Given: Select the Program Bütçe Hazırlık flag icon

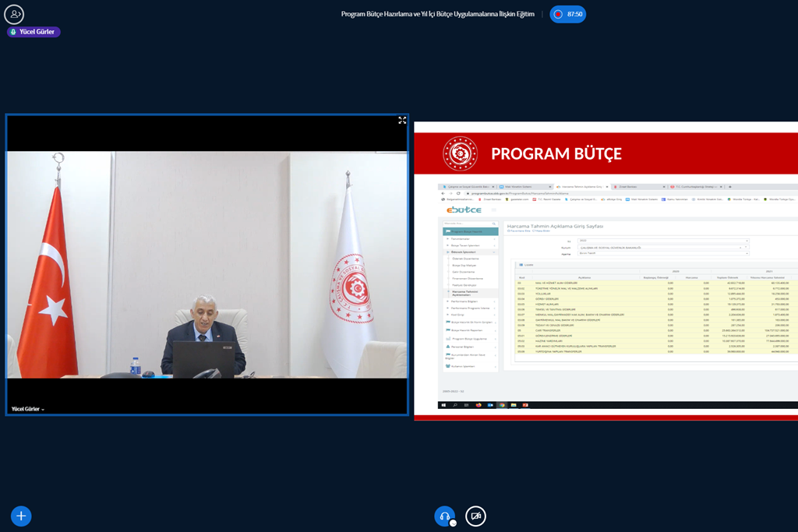Looking at the screenshot, I should tap(447, 231).
